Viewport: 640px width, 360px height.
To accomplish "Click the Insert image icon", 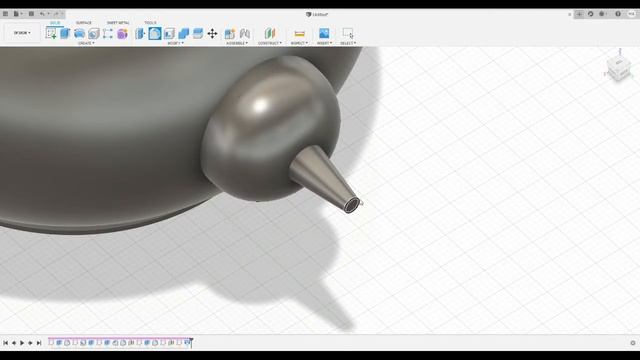I will pyautogui.click(x=324, y=33).
